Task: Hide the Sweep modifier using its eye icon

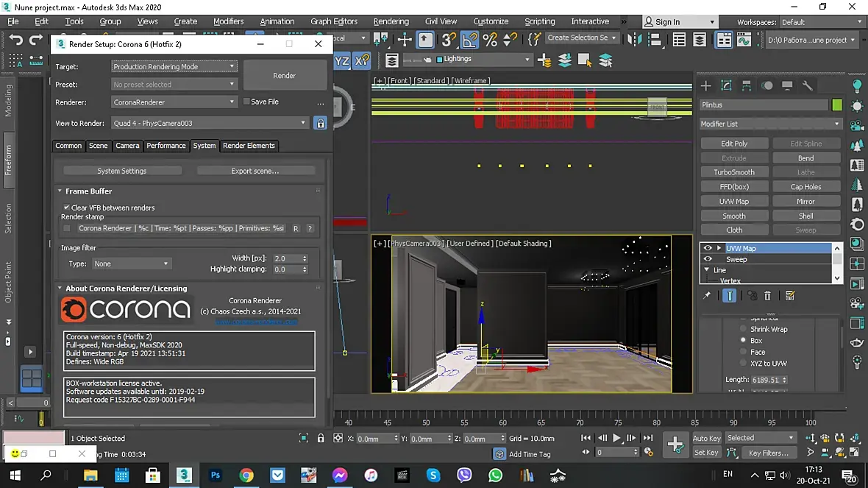Action: (x=708, y=259)
